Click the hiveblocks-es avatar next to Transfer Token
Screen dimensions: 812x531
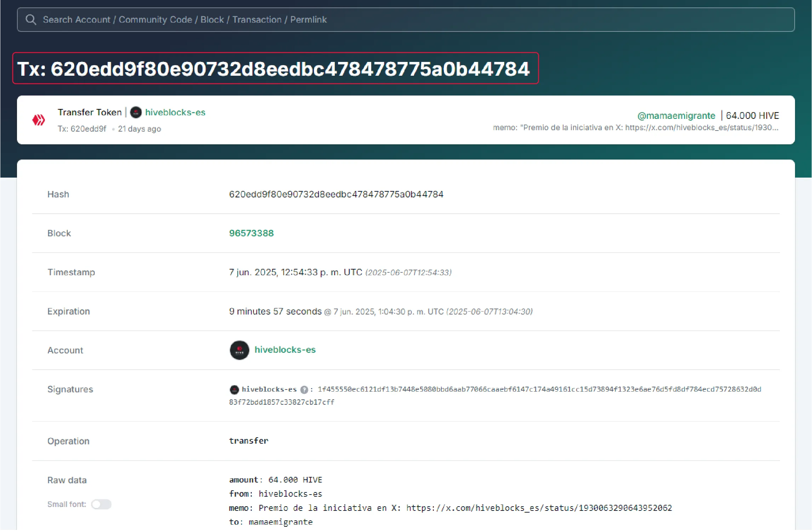[136, 112]
